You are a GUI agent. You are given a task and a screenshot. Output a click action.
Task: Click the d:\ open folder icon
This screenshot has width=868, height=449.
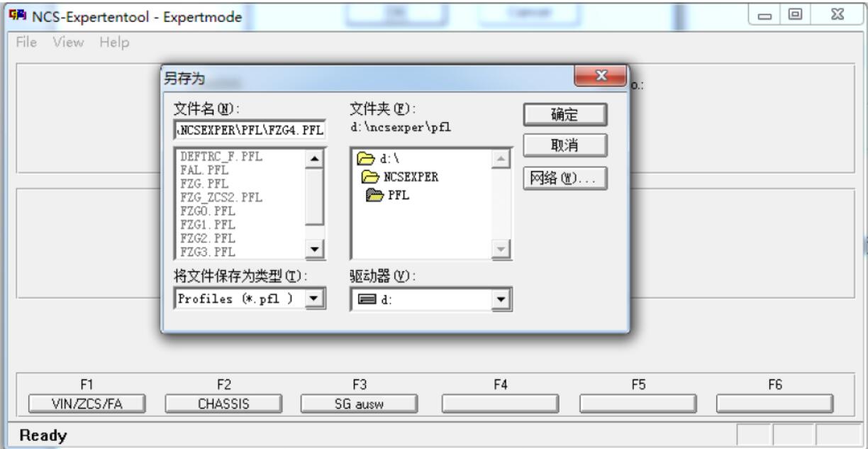367,159
